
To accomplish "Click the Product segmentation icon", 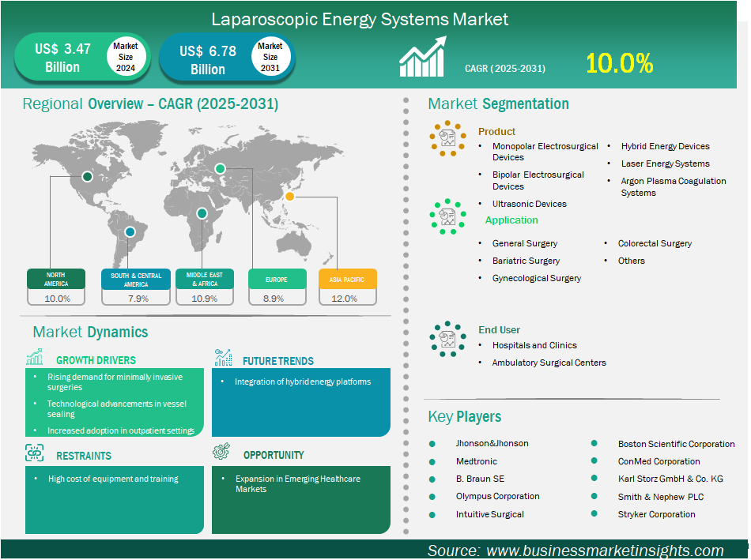I will click(x=447, y=139).
